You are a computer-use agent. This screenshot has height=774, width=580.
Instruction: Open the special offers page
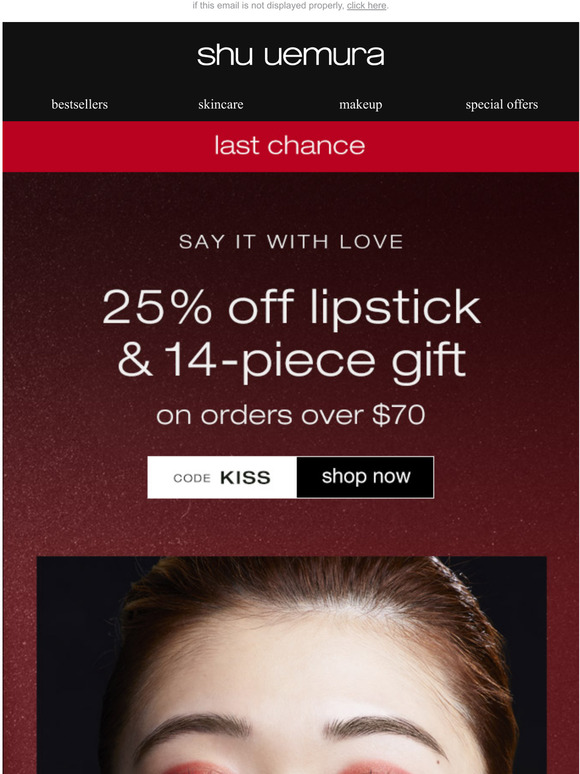pos(502,105)
